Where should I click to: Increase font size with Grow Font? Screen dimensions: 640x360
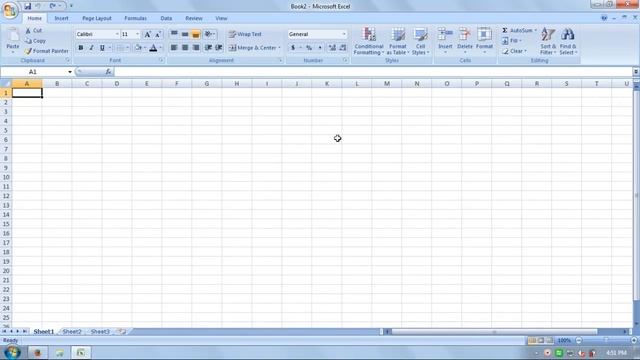pyautogui.click(x=147, y=34)
